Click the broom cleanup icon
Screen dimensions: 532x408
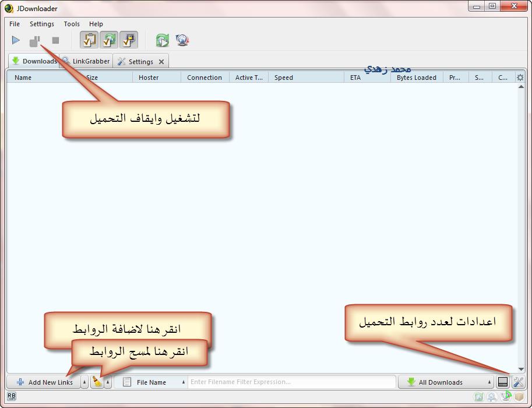[97, 382]
